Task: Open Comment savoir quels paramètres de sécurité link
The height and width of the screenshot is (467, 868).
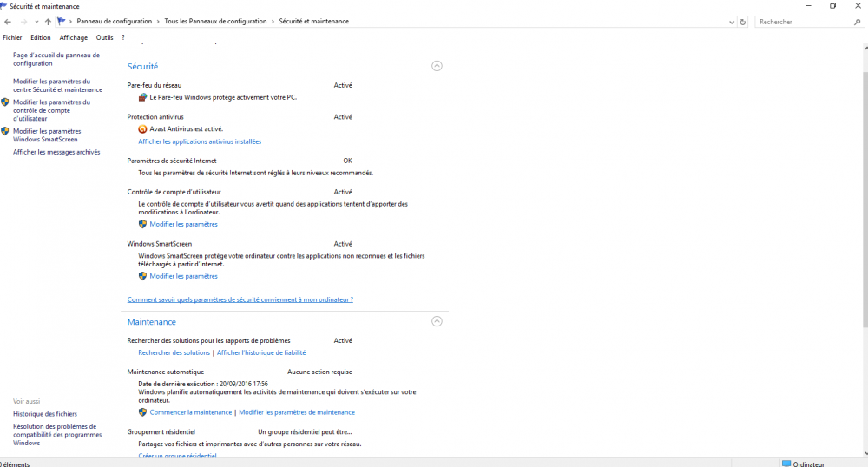Action: tap(240, 299)
